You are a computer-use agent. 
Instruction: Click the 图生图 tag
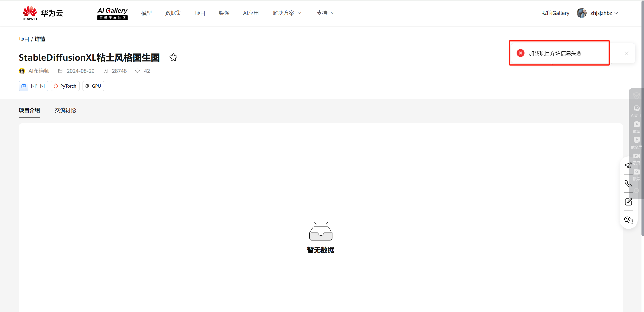(x=33, y=86)
